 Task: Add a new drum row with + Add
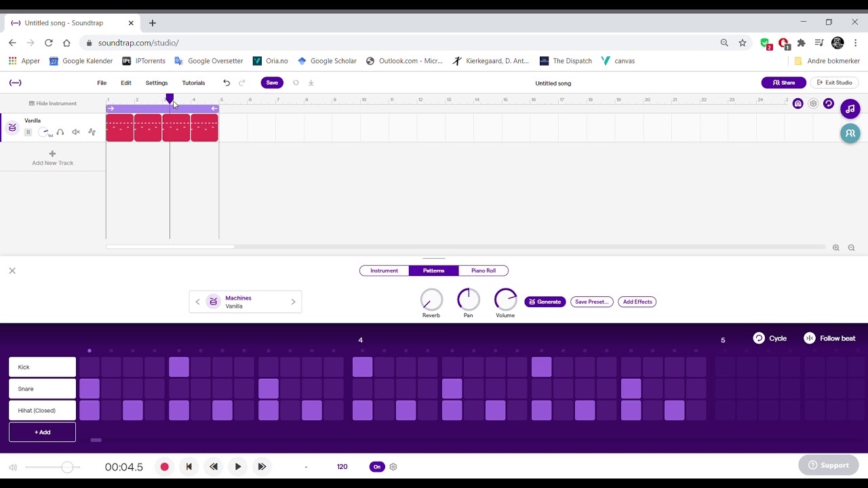pos(42,432)
